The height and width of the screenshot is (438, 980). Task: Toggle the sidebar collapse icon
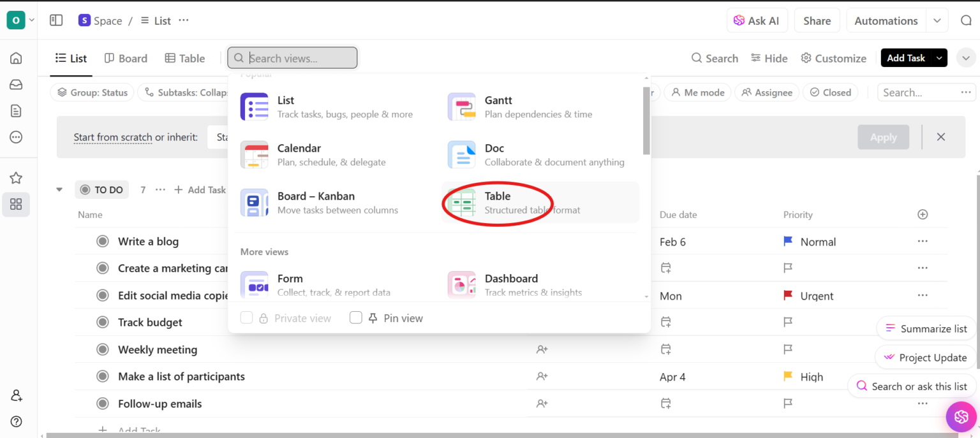pyautogui.click(x=56, y=20)
